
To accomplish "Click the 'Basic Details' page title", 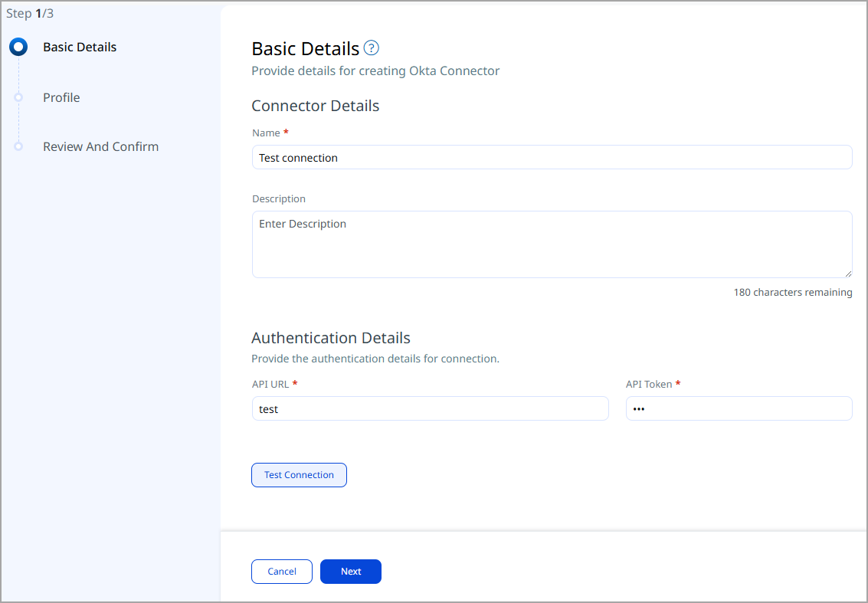I will tap(306, 49).
